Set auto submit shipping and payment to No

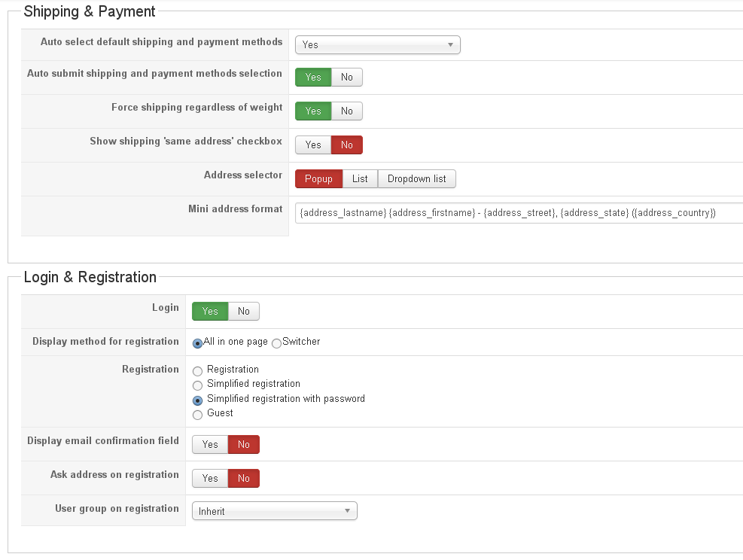tap(346, 78)
